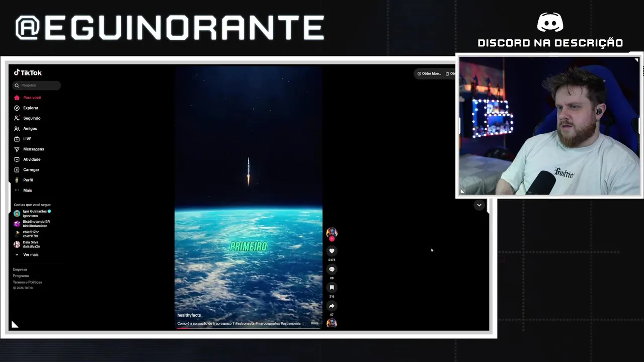Open the Para você home feed
Screen dimensions: 644x362
[x=28, y=98]
